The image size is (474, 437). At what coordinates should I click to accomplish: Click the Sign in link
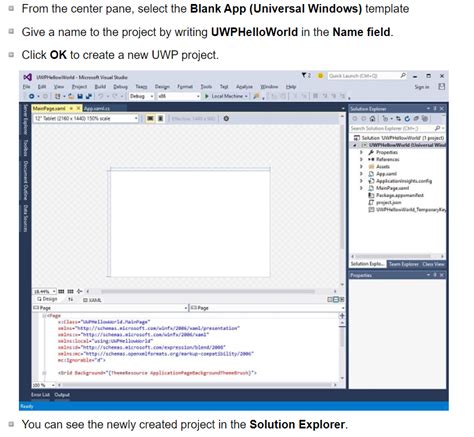(422, 87)
